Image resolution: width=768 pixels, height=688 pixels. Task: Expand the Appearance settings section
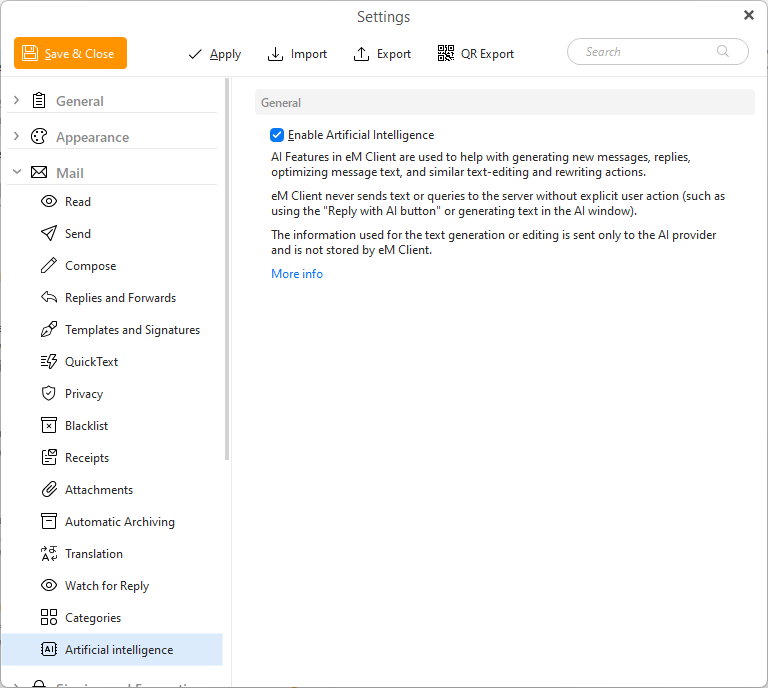16,137
